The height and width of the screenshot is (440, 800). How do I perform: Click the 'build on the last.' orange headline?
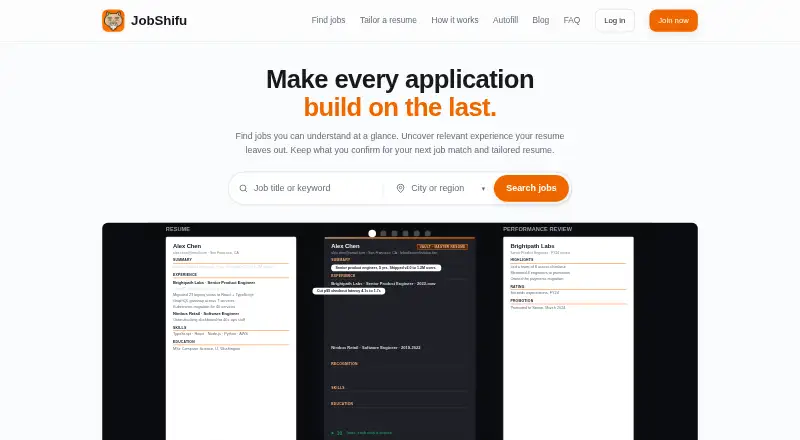point(400,107)
